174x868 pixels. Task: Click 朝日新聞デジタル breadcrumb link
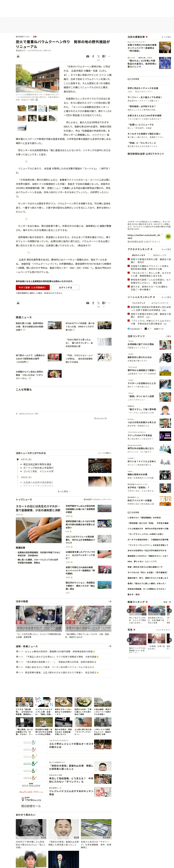[x=23, y=36]
